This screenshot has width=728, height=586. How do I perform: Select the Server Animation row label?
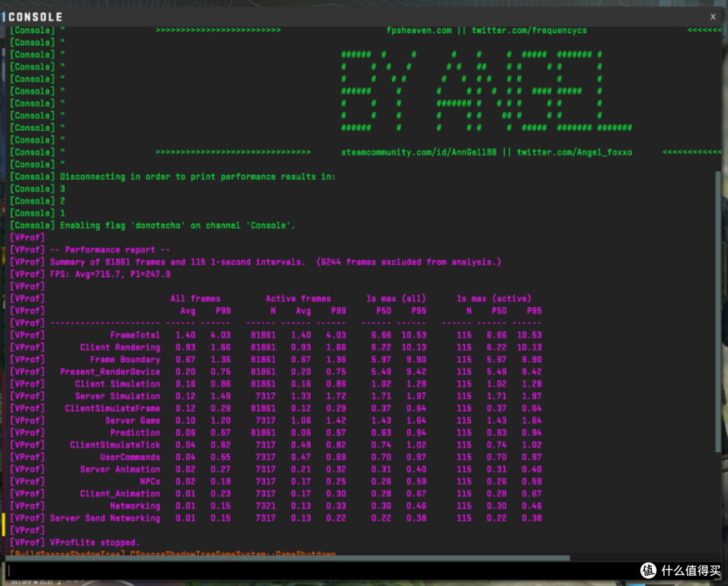(x=120, y=469)
